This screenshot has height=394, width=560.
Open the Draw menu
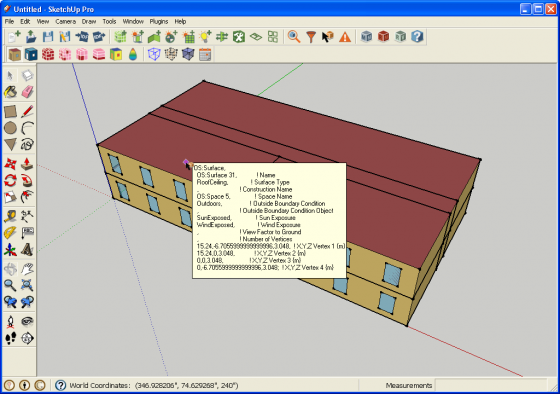pos(89,21)
